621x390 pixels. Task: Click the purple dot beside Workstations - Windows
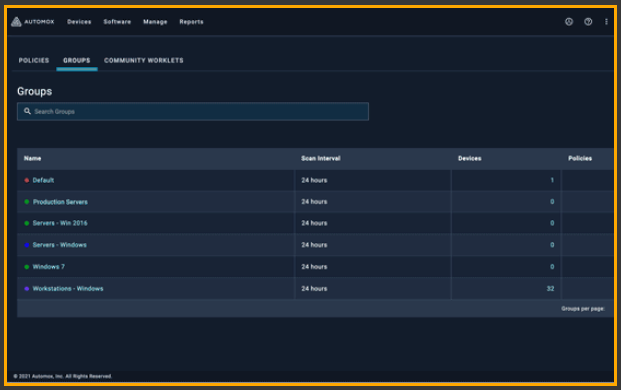27,289
